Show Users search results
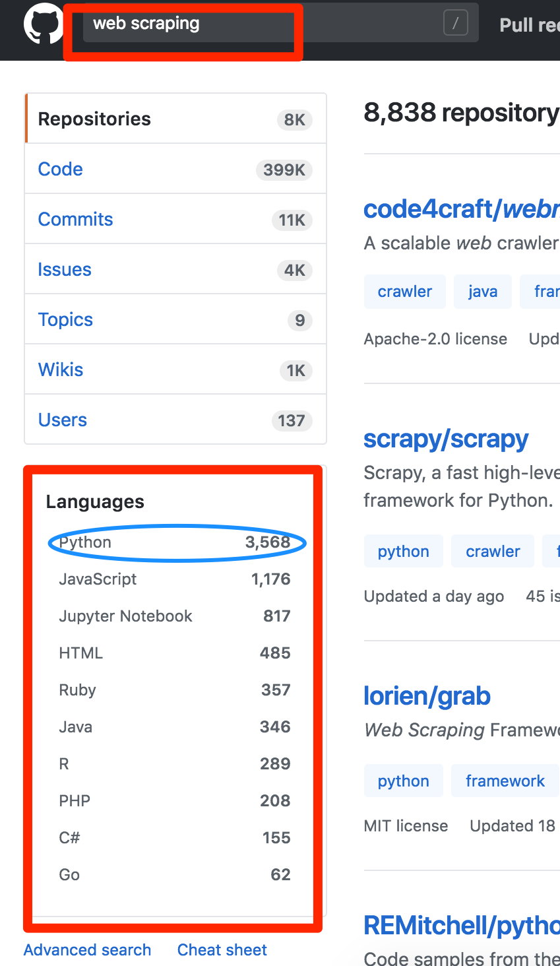 click(63, 420)
